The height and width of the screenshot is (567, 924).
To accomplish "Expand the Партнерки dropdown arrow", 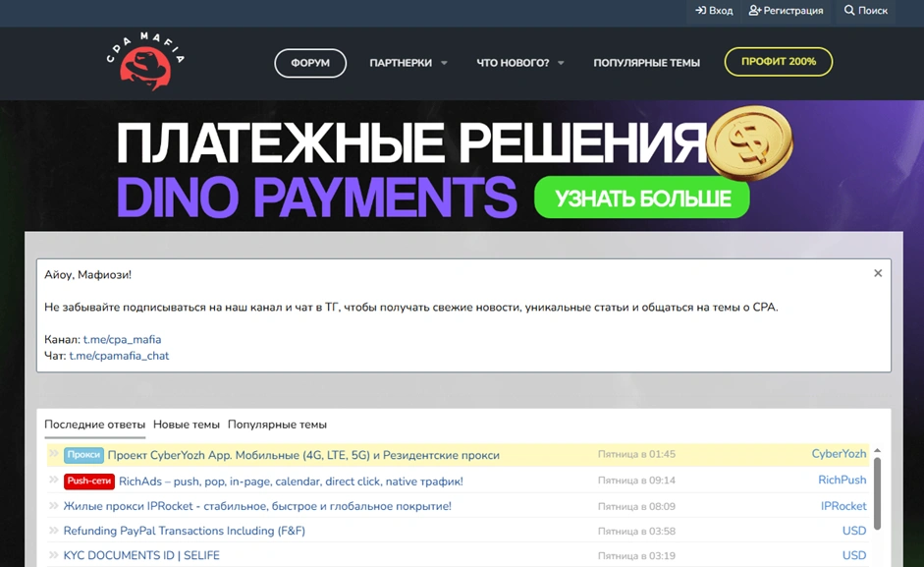I will pyautogui.click(x=444, y=63).
